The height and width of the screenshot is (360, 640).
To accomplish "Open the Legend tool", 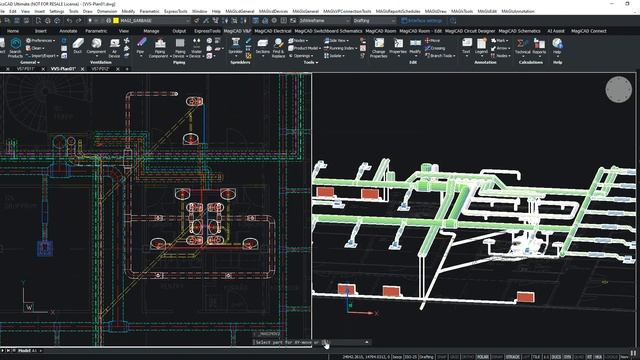I will coord(481,46).
